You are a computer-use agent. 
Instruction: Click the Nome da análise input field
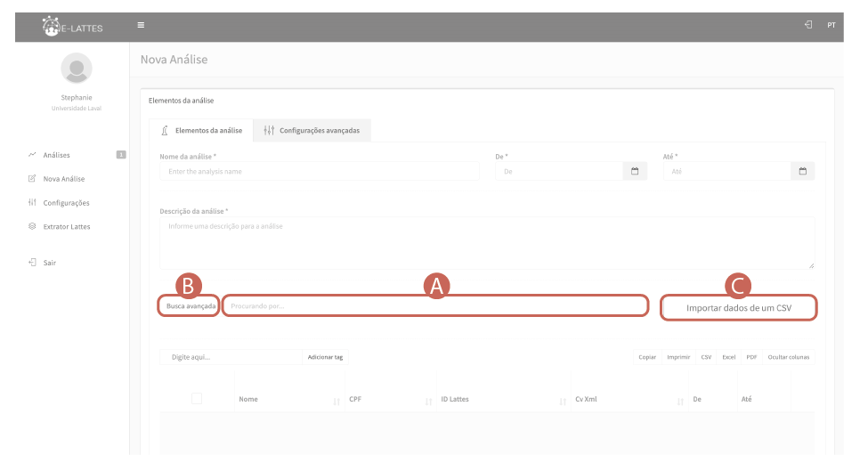click(322, 171)
